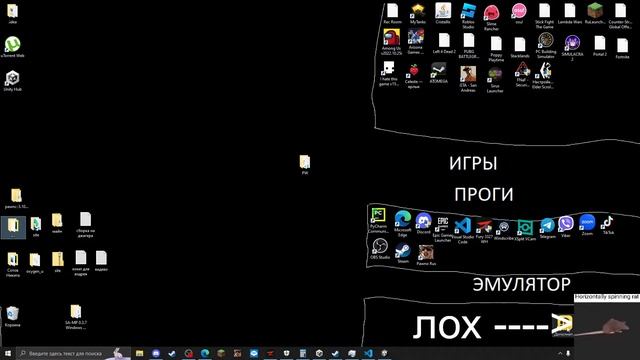Open the SIMULACRA 2 shortcut

tap(572, 48)
